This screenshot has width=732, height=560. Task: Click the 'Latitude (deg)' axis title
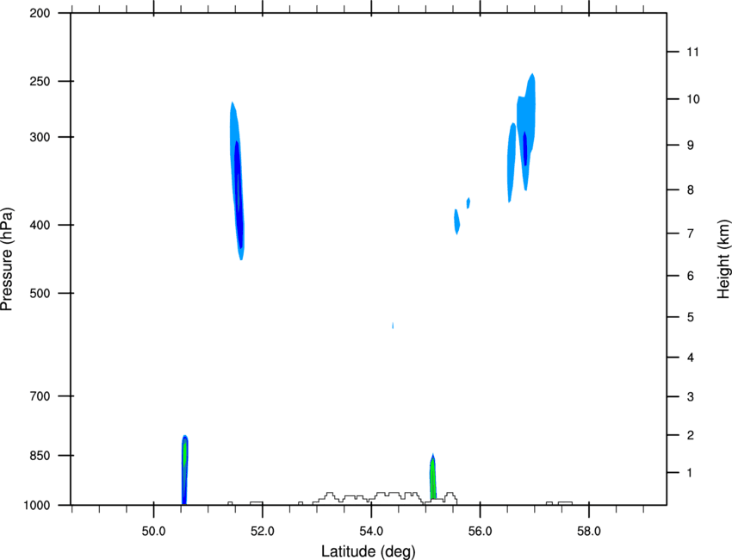click(369, 551)
